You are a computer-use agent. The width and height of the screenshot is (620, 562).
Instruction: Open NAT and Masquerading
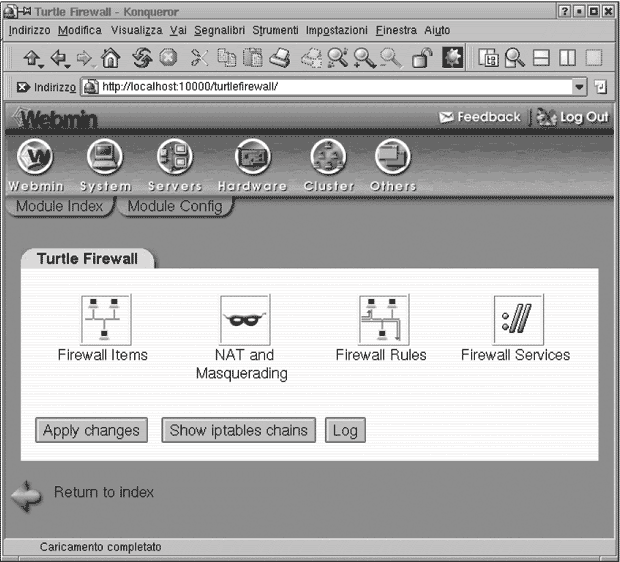245,320
